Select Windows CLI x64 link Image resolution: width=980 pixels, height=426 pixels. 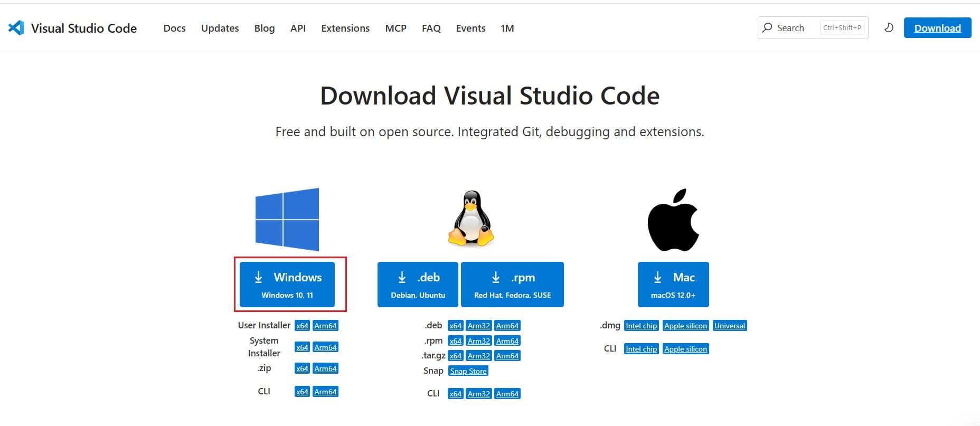tap(302, 392)
